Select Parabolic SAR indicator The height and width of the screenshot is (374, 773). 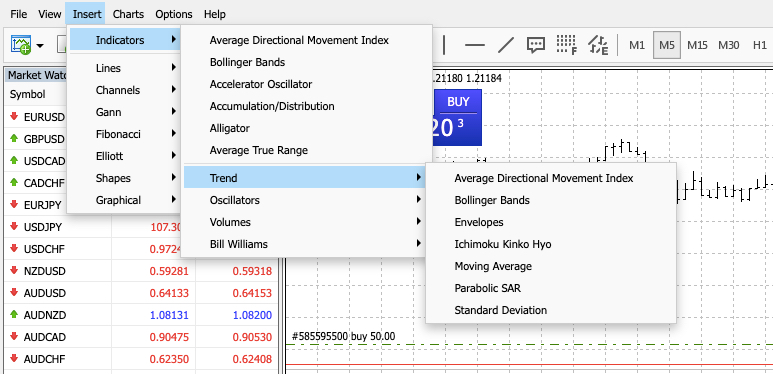488,288
